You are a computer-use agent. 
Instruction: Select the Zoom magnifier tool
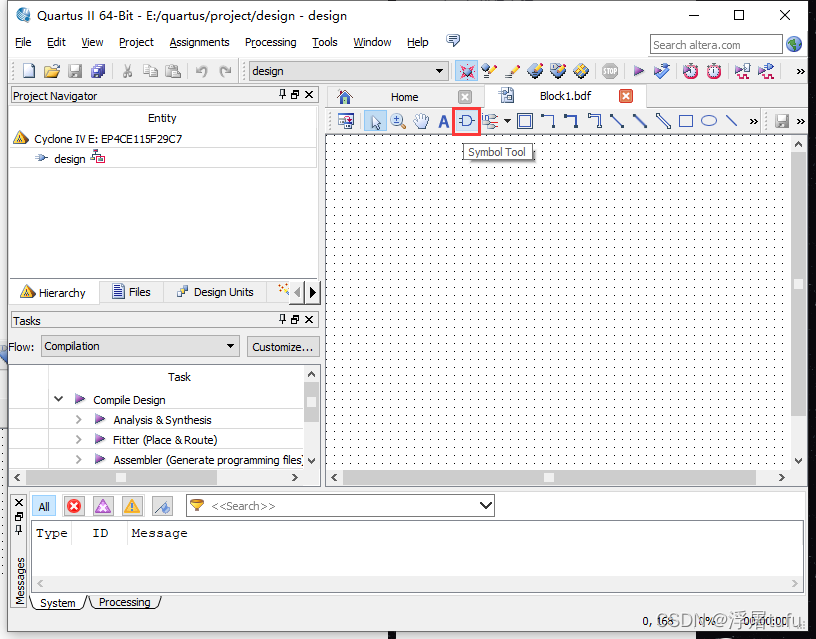click(x=398, y=122)
